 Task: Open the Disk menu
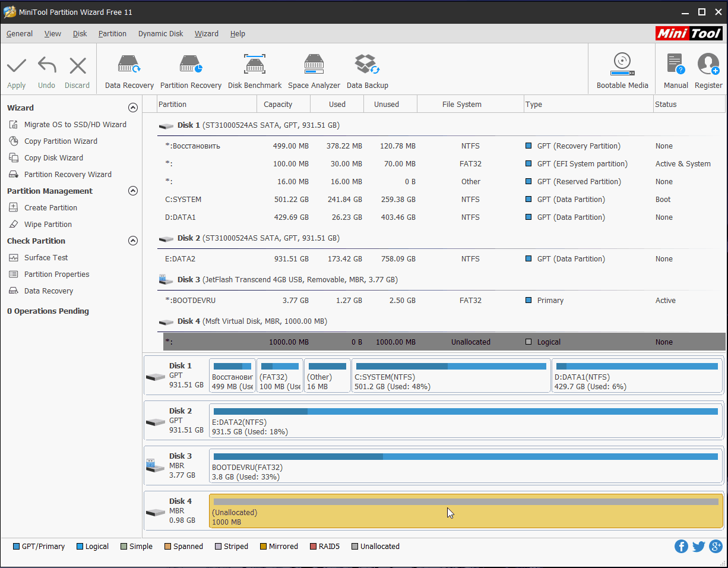[x=80, y=34]
